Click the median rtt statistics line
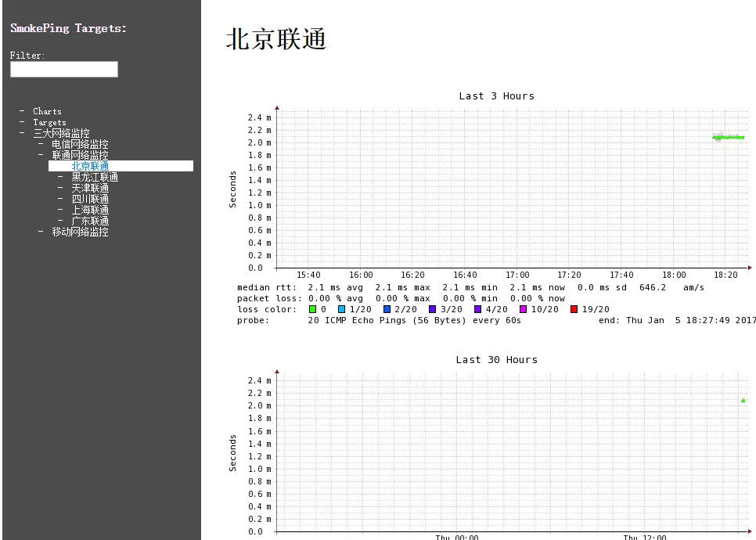Viewport: 756px width, 540px height. [x=470, y=287]
